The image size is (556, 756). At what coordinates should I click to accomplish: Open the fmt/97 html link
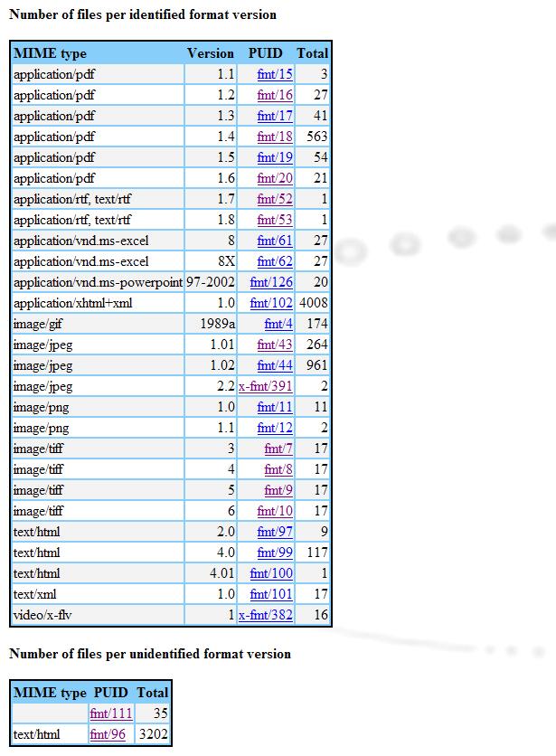pyautogui.click(x=275, y=532)
